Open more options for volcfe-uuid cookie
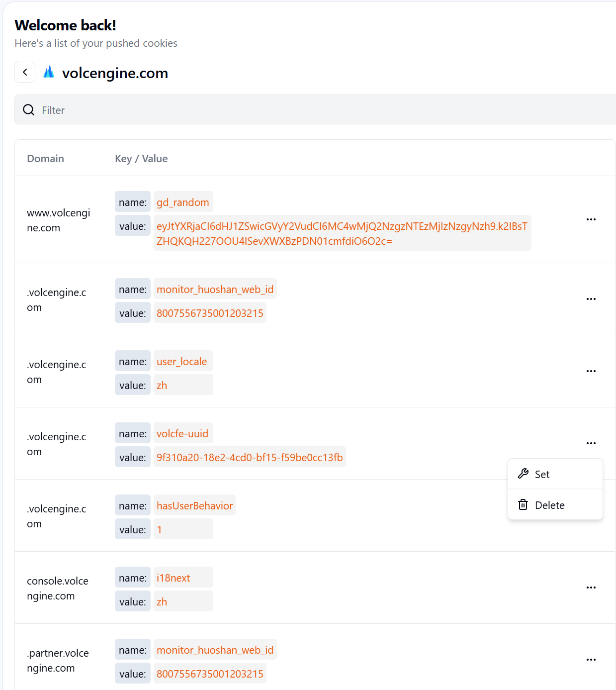Image resolution: width=616 pixels, height=690 pixels. tap(591, 443)
